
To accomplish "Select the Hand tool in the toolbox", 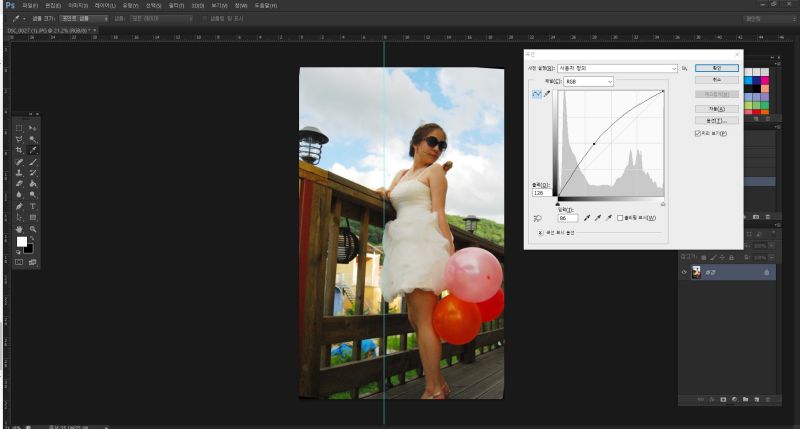I will (19, 229).
